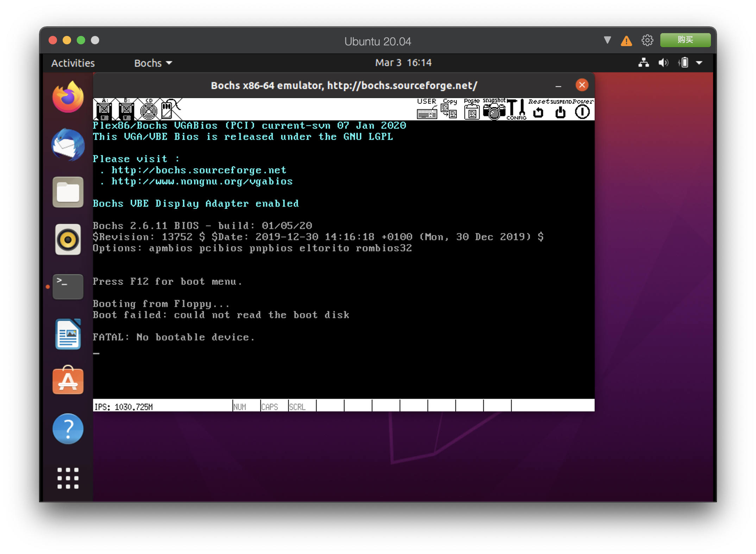
Task: Click the http://www.nongnu.org/vgabios text line
Action: (202, 182)
